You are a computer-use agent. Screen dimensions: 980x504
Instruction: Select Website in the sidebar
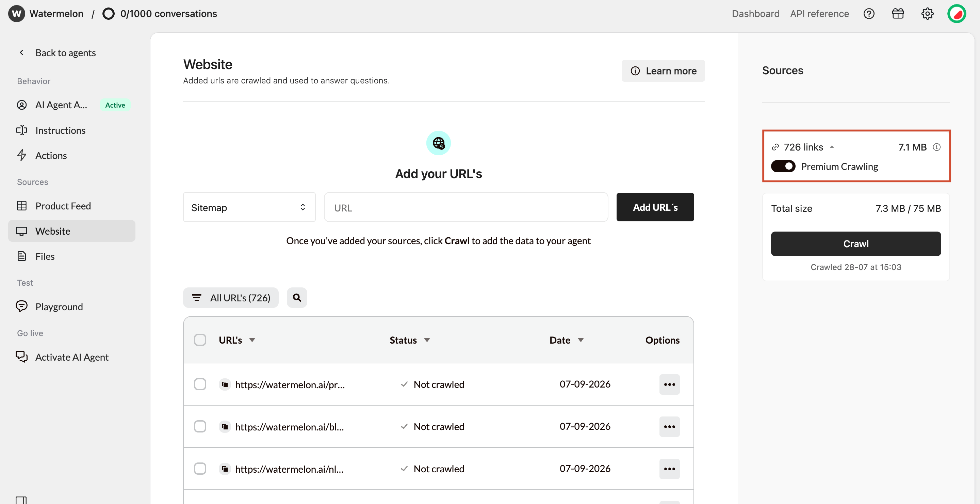72,231
